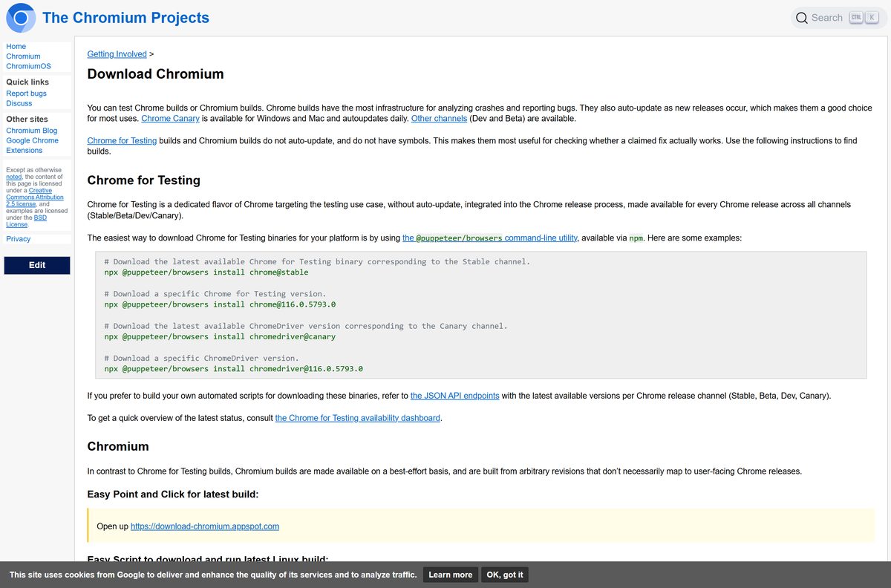The width and height of the screenshot is (891, 588).
Task: Click the Other sites sidebar heading
Action: pos(27,119)
